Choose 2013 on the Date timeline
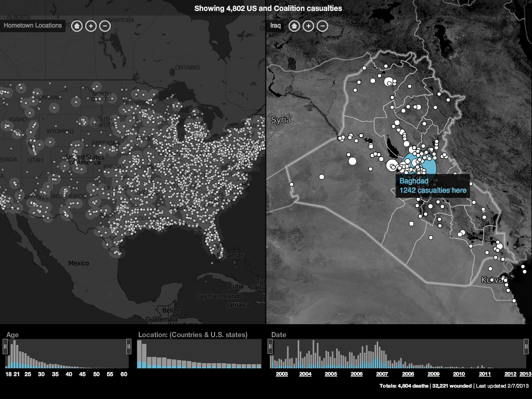532x399 pixels. point(525,374)
